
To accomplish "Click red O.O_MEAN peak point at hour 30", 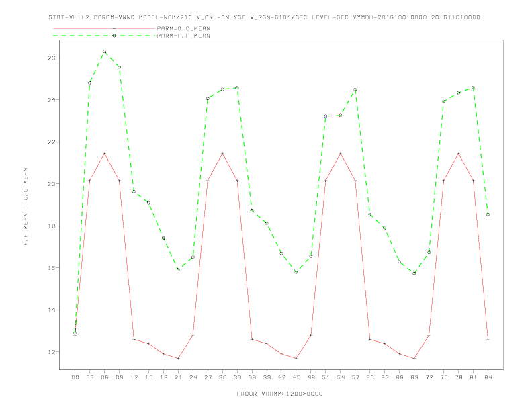I will click(x=222, y=154).
